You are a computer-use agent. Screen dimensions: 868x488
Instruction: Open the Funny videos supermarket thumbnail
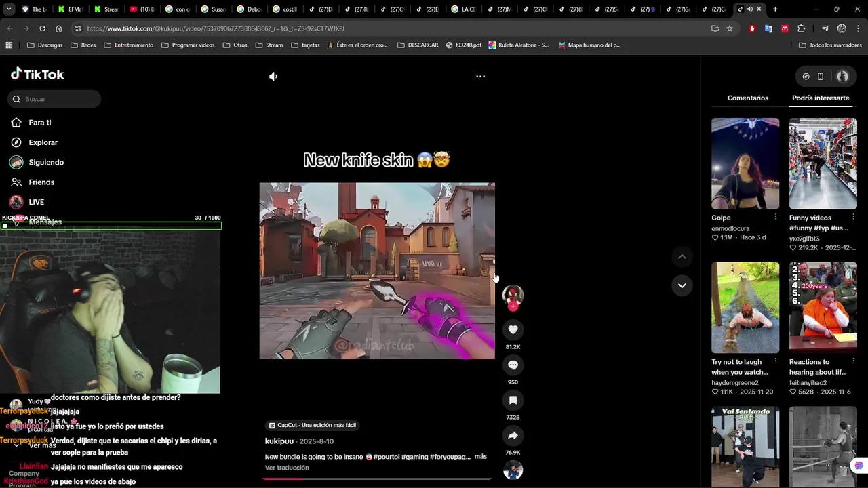823,163
